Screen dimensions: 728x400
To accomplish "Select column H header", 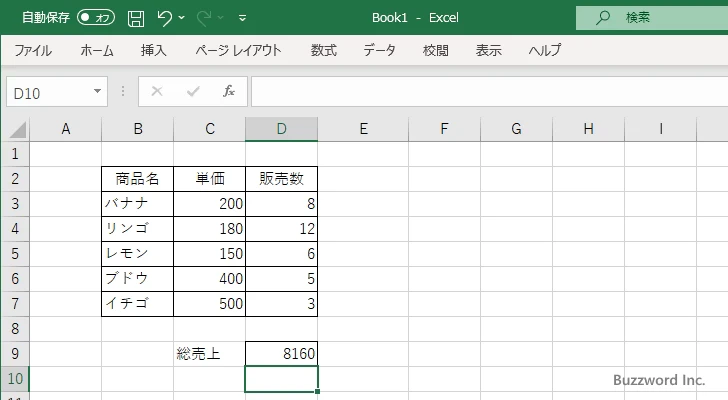I will click(588, 129).
